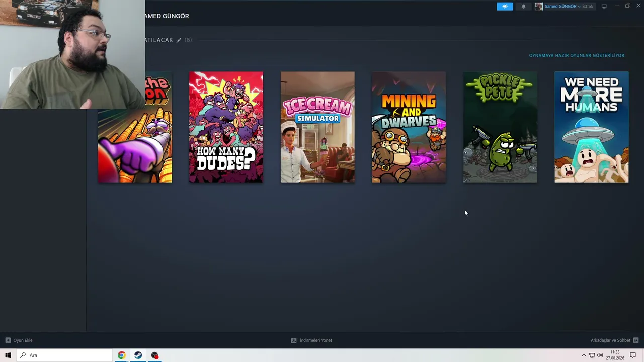Click the 'Oyun Ekle' label
Image resolution: width=644 pixels, height=362 pixels.
23,340
